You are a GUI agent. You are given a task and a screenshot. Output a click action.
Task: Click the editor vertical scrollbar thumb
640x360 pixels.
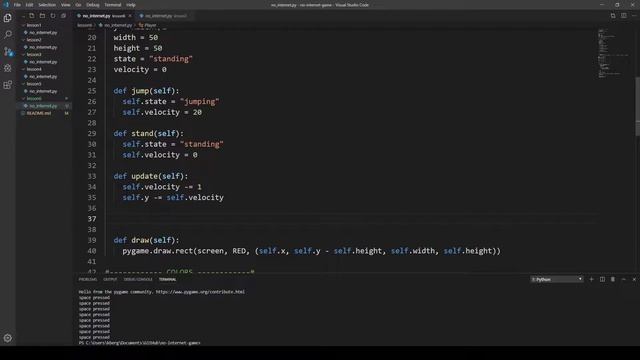(x=637, y=106)
